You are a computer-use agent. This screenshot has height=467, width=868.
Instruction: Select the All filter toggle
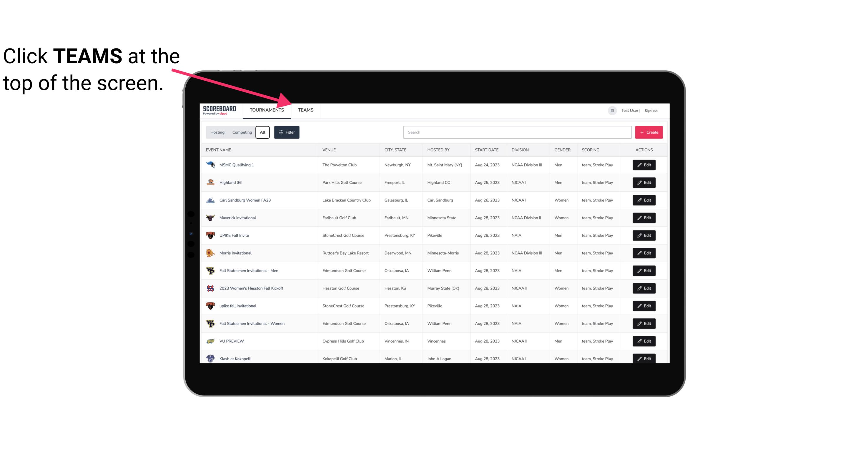point(262,132)
